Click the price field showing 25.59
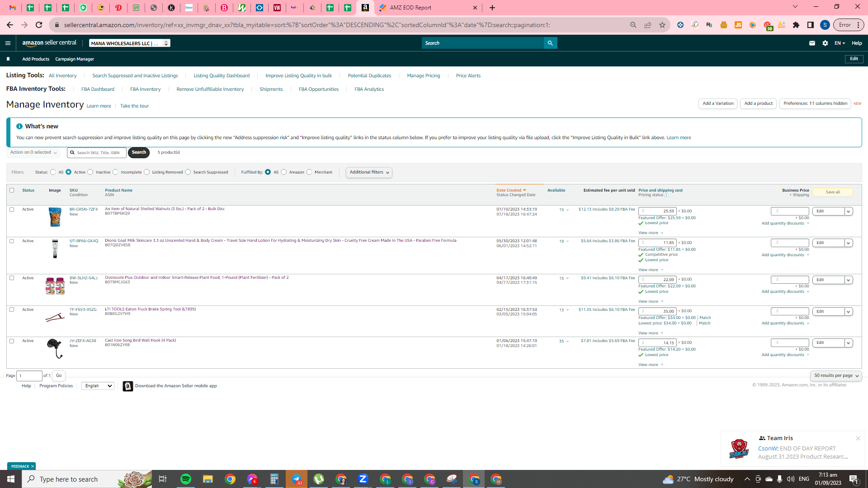Image resolution: width=868 pixels, height=488 pixels. [657, 211]
